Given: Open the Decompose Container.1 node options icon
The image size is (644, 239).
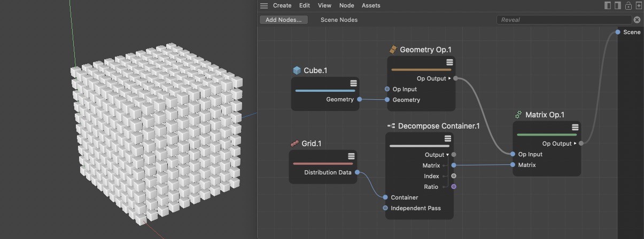Looking at the screenshot, I should (x=447, y=139).
